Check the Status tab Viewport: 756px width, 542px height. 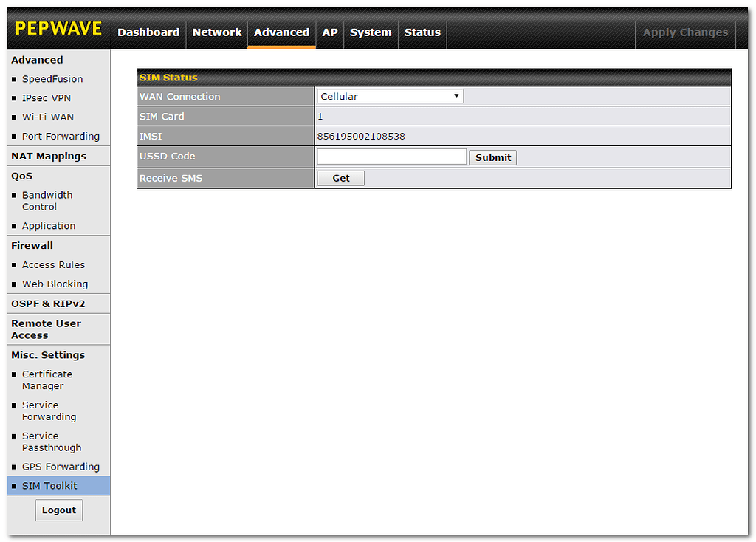pos(422,32)
